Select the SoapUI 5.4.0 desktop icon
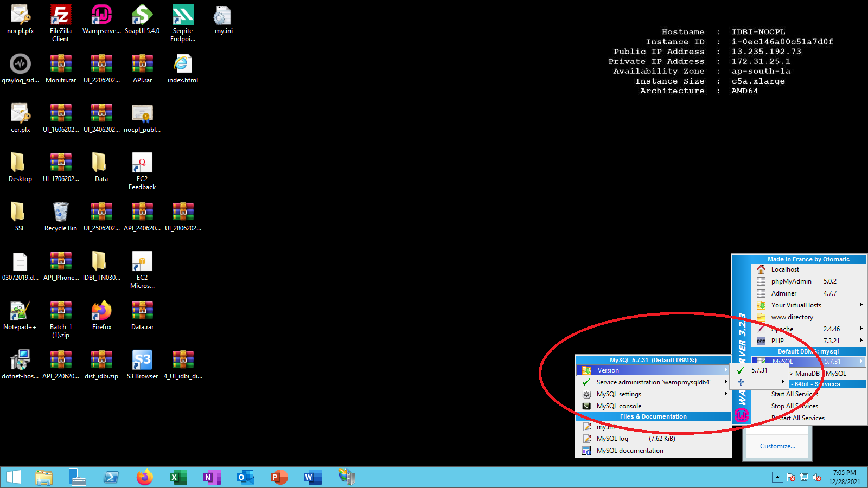Screen dimensions: 868x488 [x=142, y=20]
